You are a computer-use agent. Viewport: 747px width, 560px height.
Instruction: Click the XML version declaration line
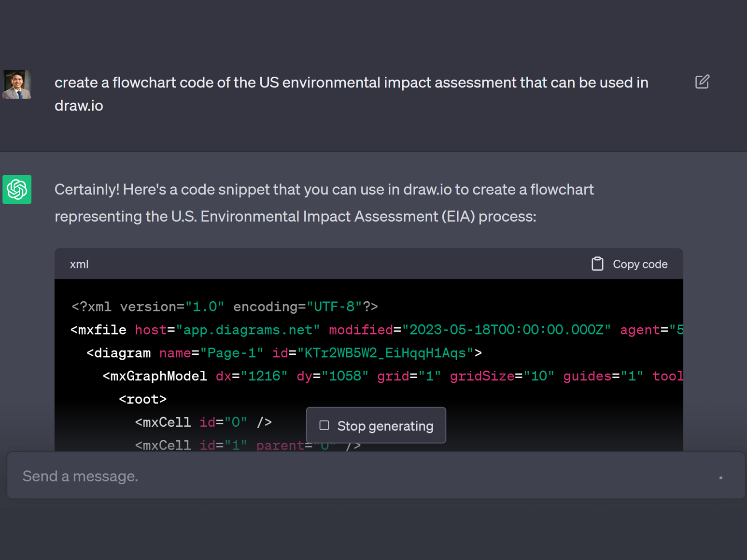coord(225,307)
